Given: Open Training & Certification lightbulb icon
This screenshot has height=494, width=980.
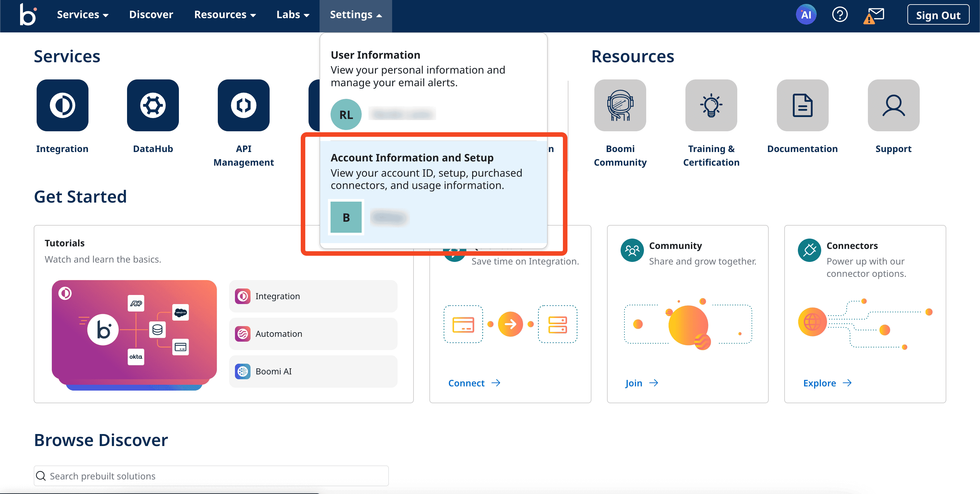Looking at the screenshot, I should [711, 105].
